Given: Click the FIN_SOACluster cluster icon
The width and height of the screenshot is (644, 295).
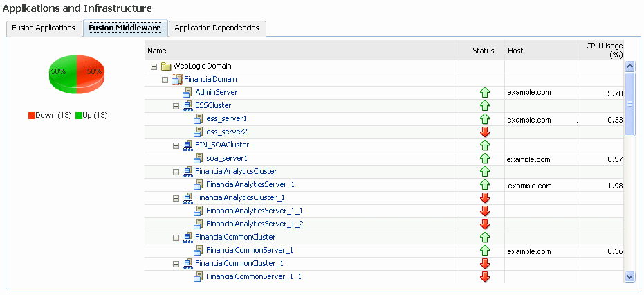Looking at the screenshot, I should 187,145.
